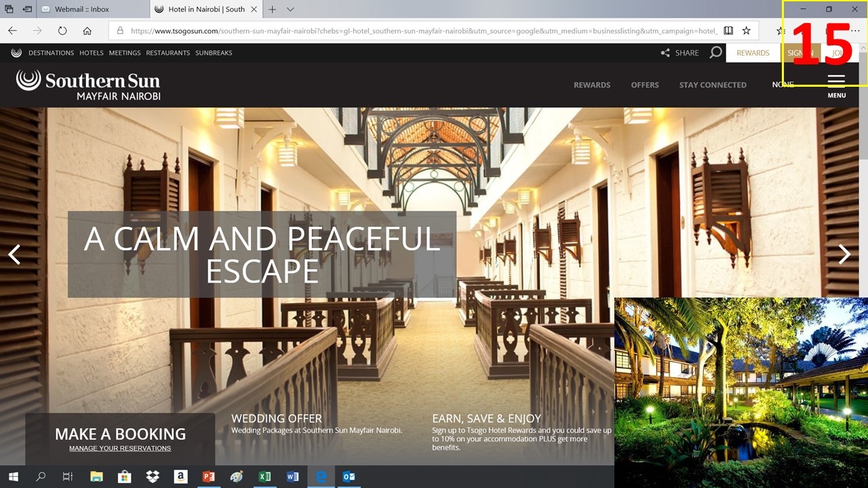Viewport: 868px width, 488px height.
Task: Add page to favorites with star icon
Action: tap(746, 30)
